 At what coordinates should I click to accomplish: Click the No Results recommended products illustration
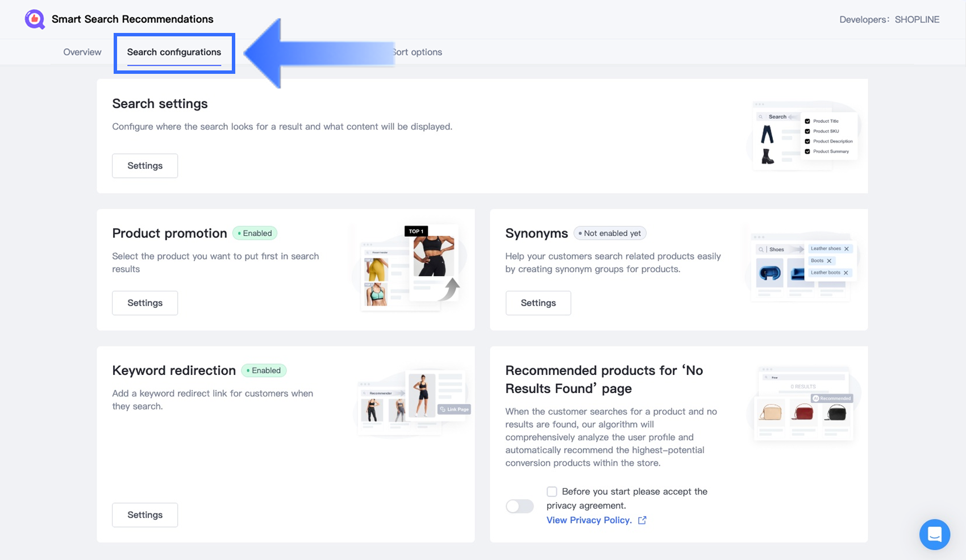click(803, 404)
